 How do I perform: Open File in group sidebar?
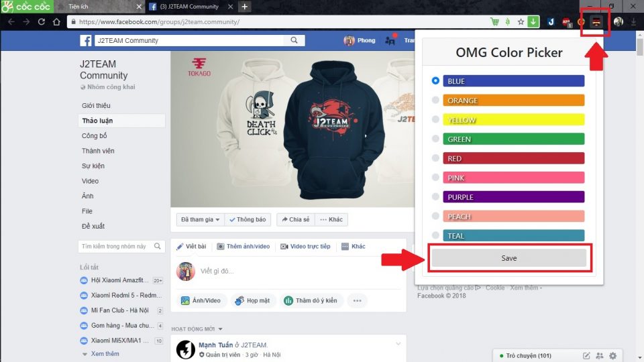pyautogui.click(x=87, y=211)
